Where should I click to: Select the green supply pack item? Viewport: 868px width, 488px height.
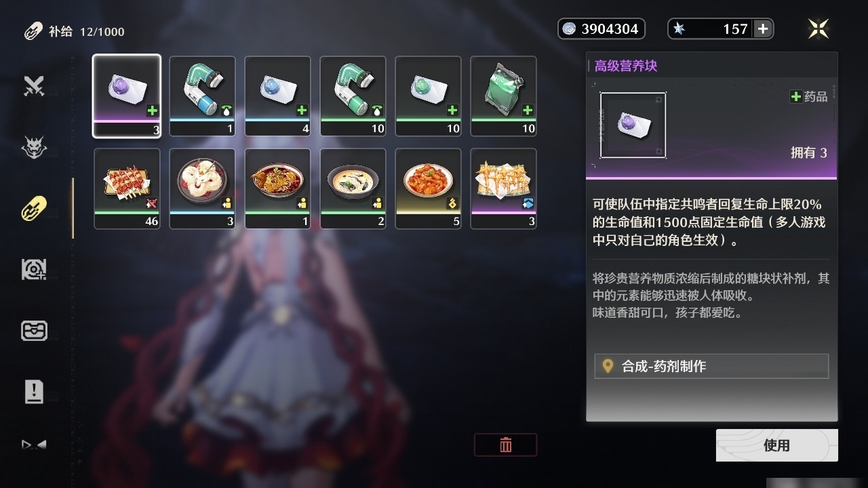503,96
